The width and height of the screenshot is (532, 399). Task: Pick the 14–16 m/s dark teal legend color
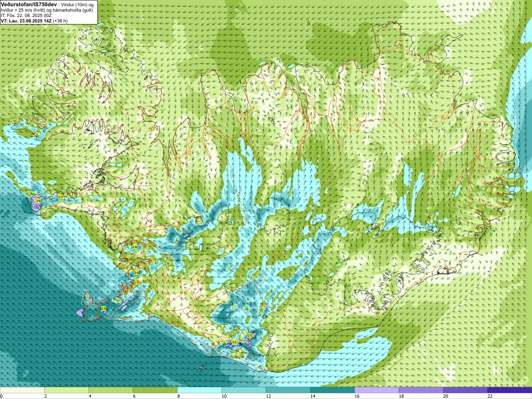[332, 390]
